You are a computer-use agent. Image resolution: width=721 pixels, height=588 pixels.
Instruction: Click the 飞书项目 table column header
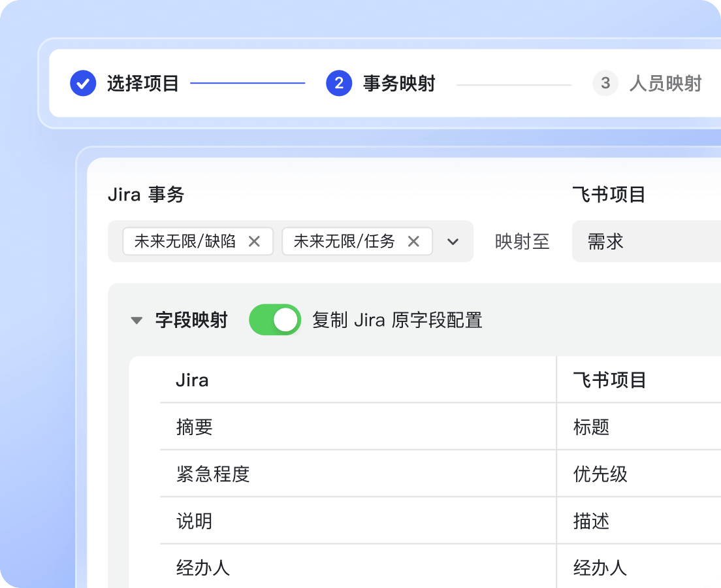pyautogui.click(x=610, y=380)
